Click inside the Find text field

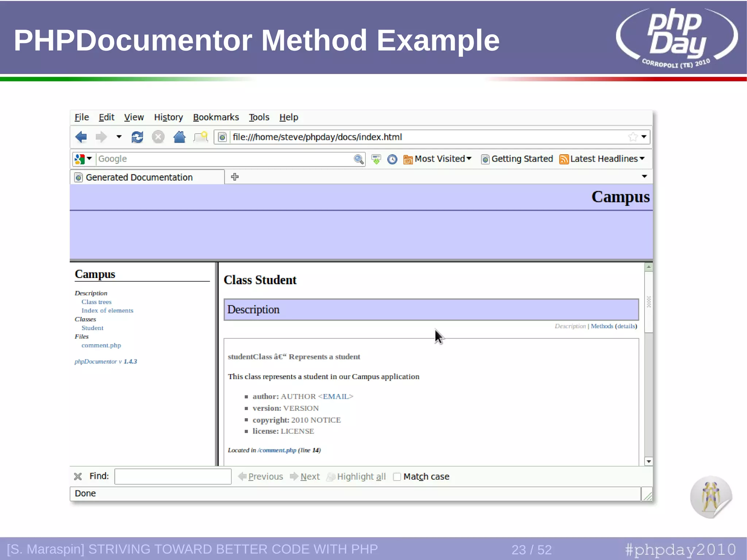173,476
